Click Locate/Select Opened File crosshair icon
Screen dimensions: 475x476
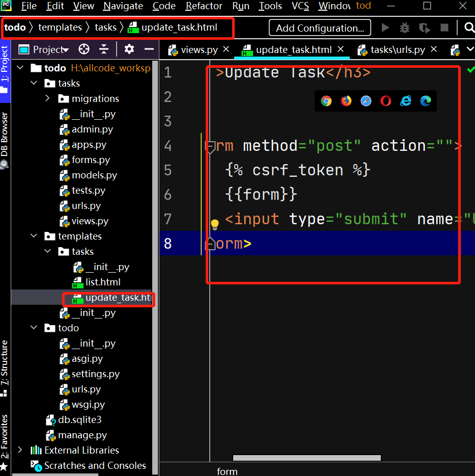(x=84, y=49)
